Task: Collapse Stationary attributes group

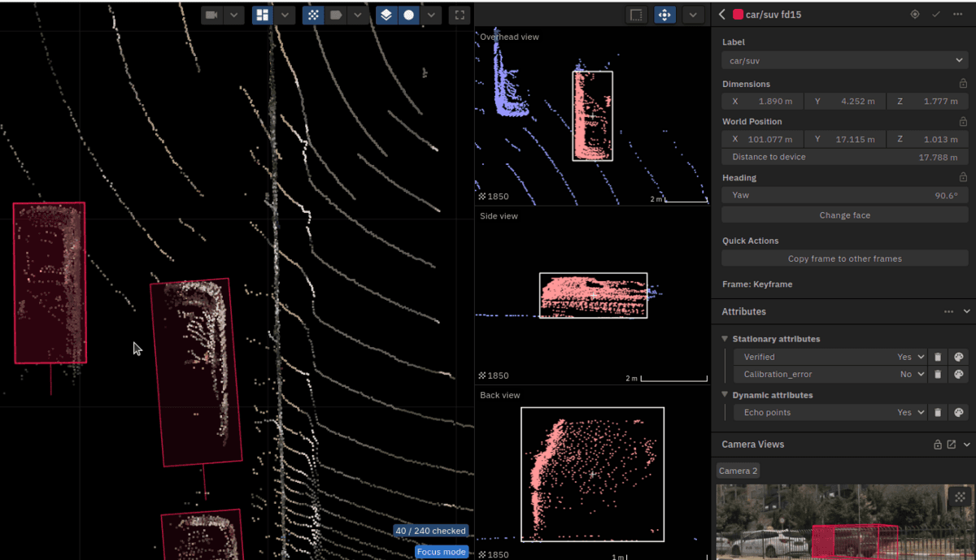Action: pos(725,339)
